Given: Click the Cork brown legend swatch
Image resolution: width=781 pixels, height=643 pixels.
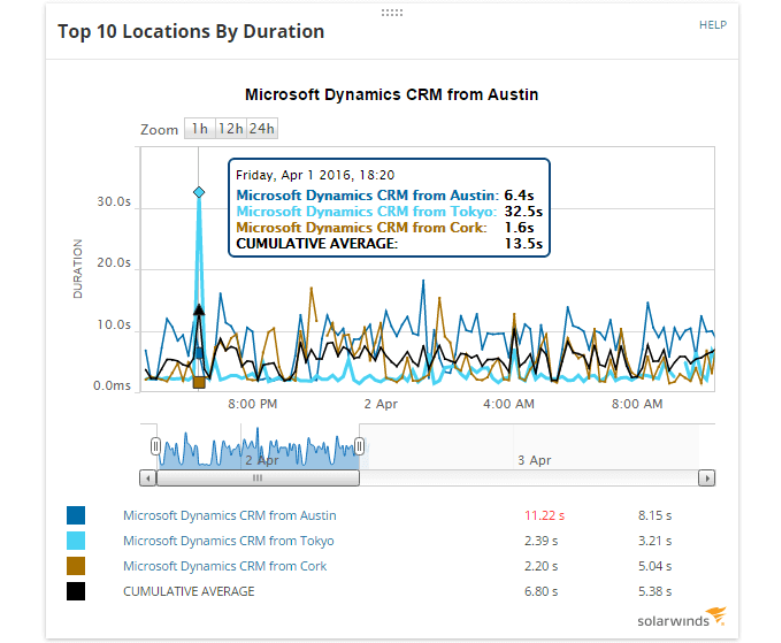Looking at the screenshot, I should tap(76, 566).
